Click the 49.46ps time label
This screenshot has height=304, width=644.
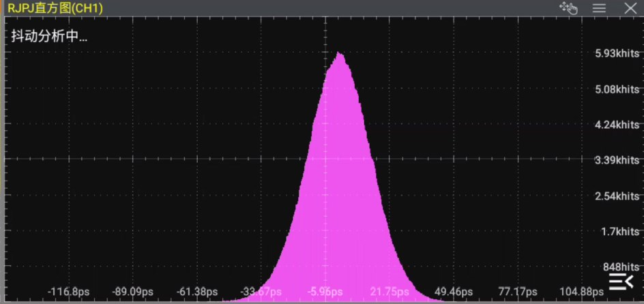(x=454, y=292)
